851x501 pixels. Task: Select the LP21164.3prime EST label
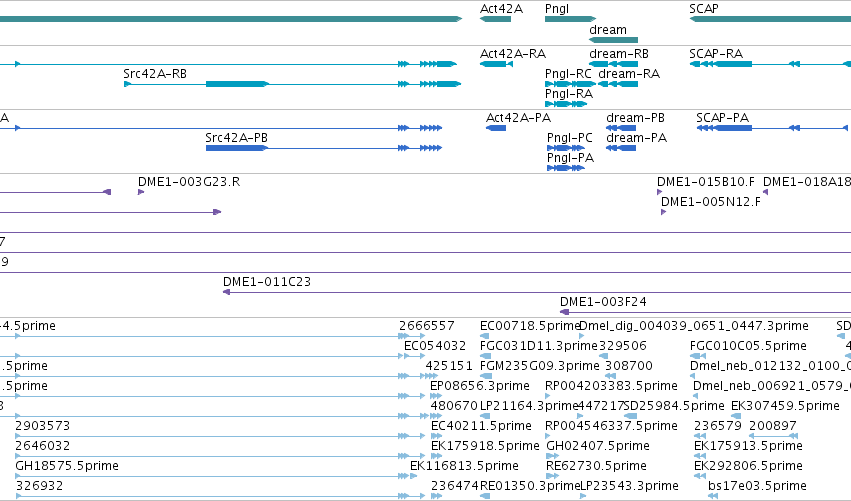(529, 406)
